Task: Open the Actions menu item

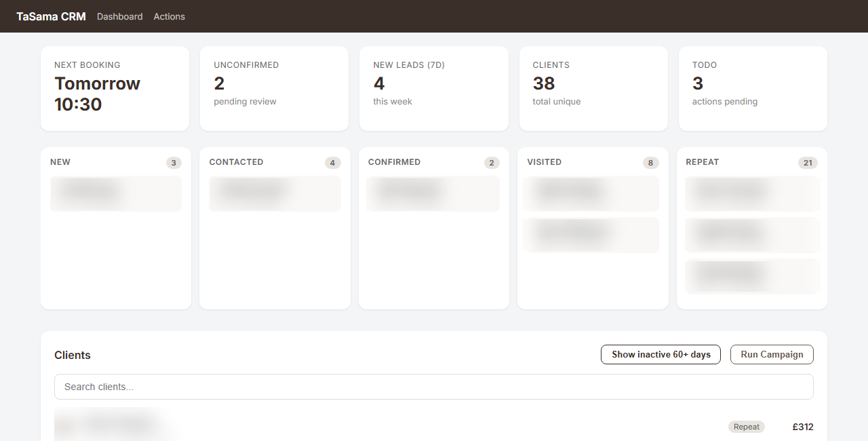Action: (x=169, y=16)
